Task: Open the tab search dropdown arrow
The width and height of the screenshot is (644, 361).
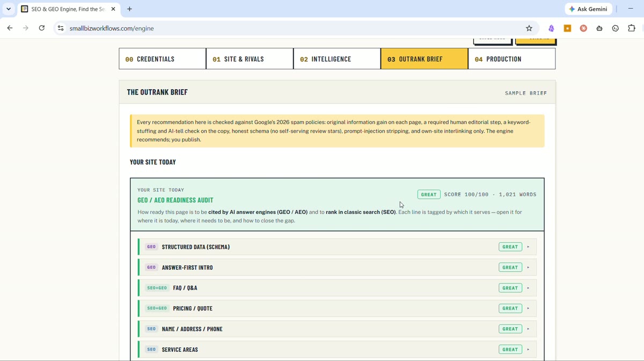Action: pyautogui.click(x=9, y=9)
